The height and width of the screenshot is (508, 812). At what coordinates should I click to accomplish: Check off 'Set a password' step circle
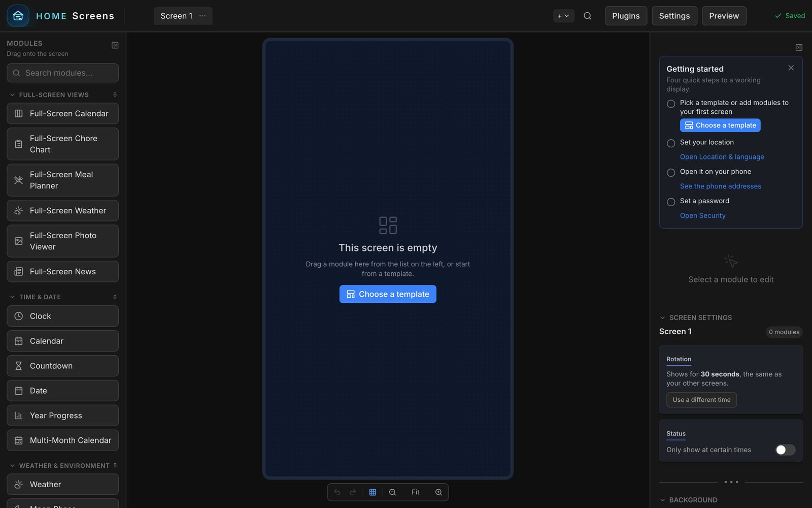[x=671, y=202]
